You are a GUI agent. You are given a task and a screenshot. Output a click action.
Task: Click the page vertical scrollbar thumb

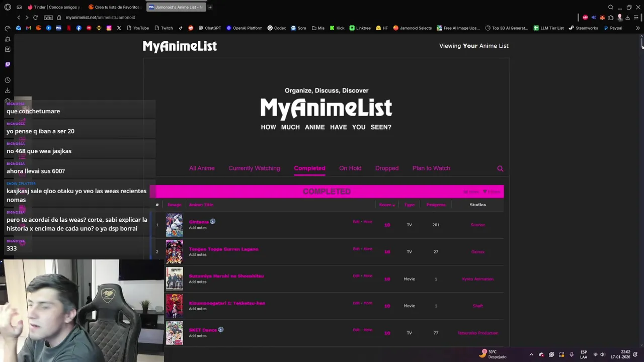click(x=642, y=43)
